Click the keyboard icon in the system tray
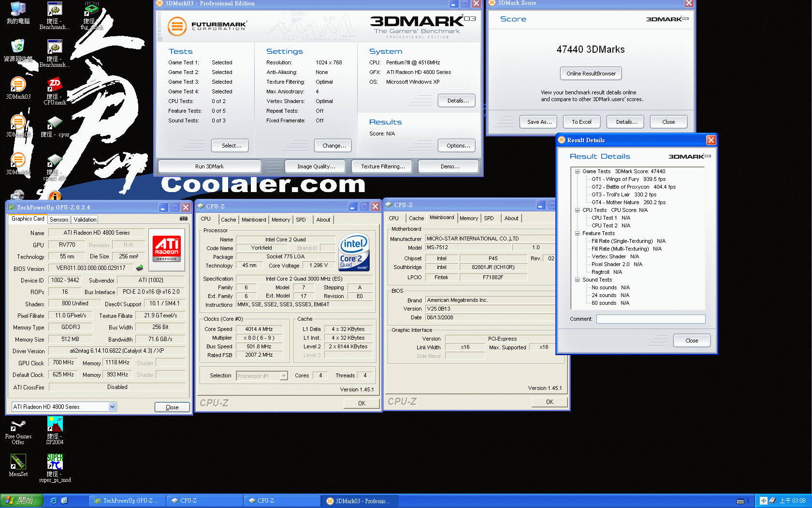 tap(740, 501)
